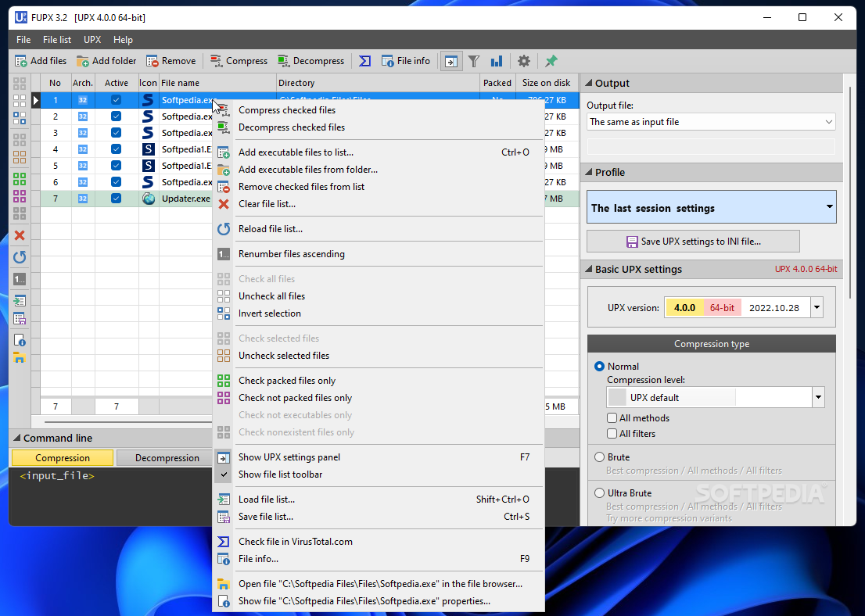
Task: Collapse the Basic UPX settings section
Action: coord(589,269)
